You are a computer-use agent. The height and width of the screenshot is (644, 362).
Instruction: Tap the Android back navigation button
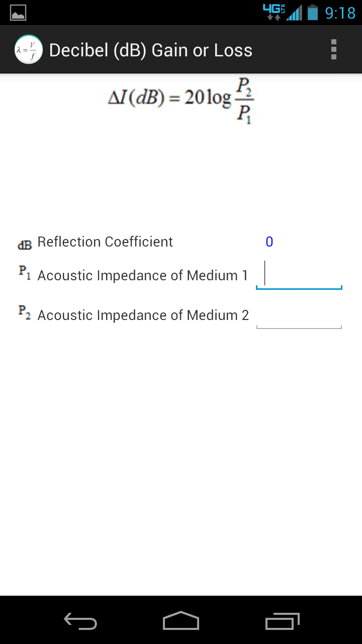[x=80, y=621]
